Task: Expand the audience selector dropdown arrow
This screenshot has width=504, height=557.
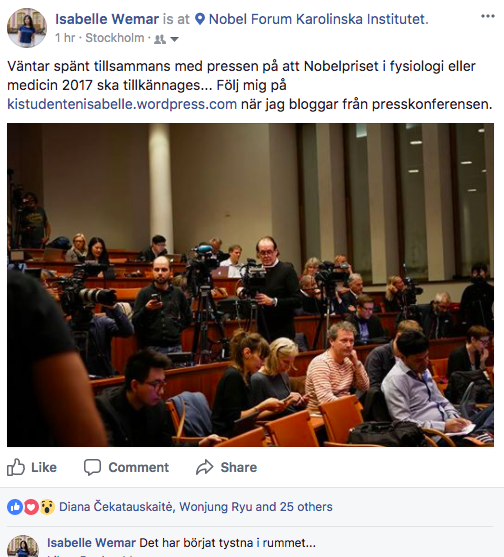Action: (x=174, y=39)
